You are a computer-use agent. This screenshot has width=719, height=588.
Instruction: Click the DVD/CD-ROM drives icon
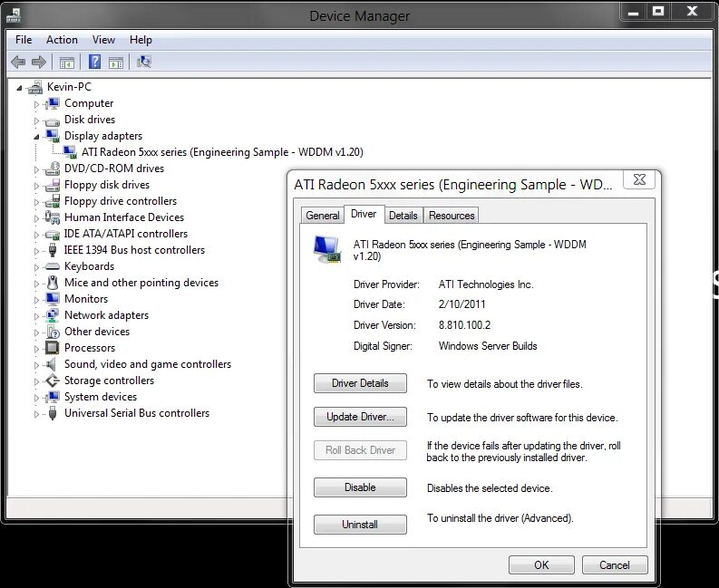click(x=53, y=169)
